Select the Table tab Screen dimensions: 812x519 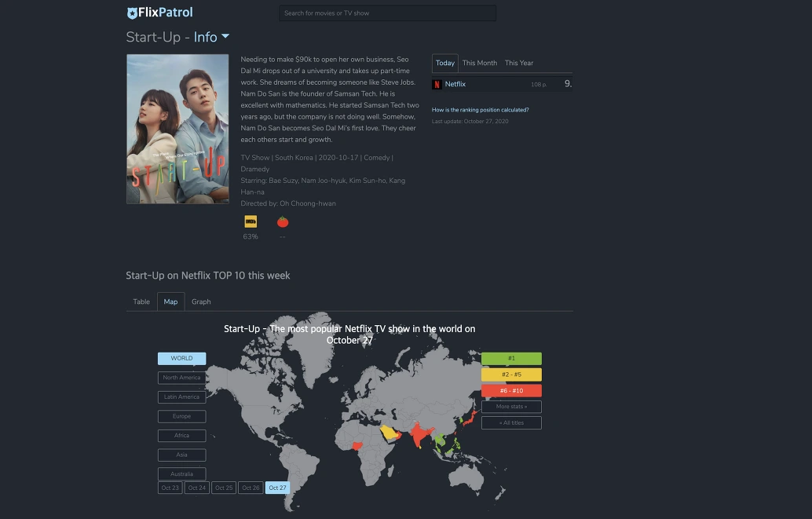pyautogui.click(x=141, y=302)
